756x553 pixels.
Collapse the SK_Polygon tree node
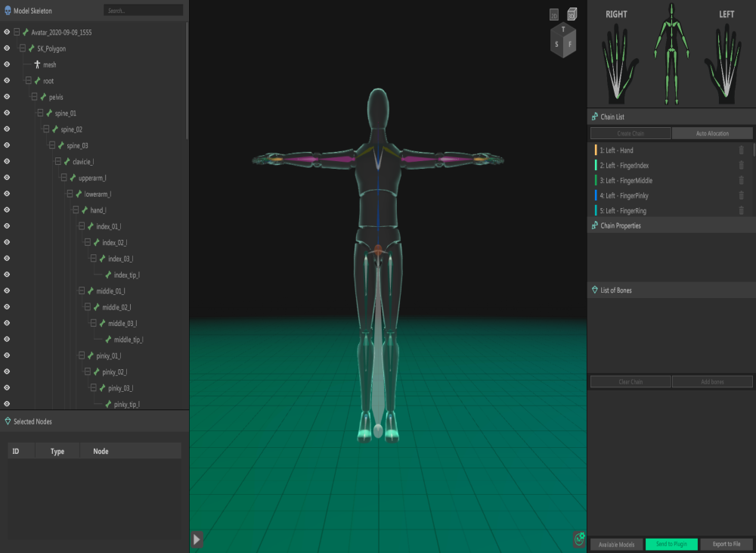tap(22, 48)
